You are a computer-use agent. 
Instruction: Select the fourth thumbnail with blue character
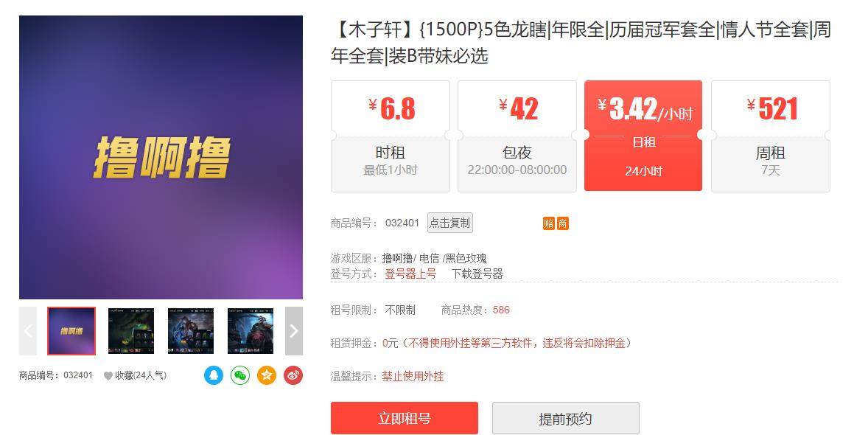coord(251,331)
